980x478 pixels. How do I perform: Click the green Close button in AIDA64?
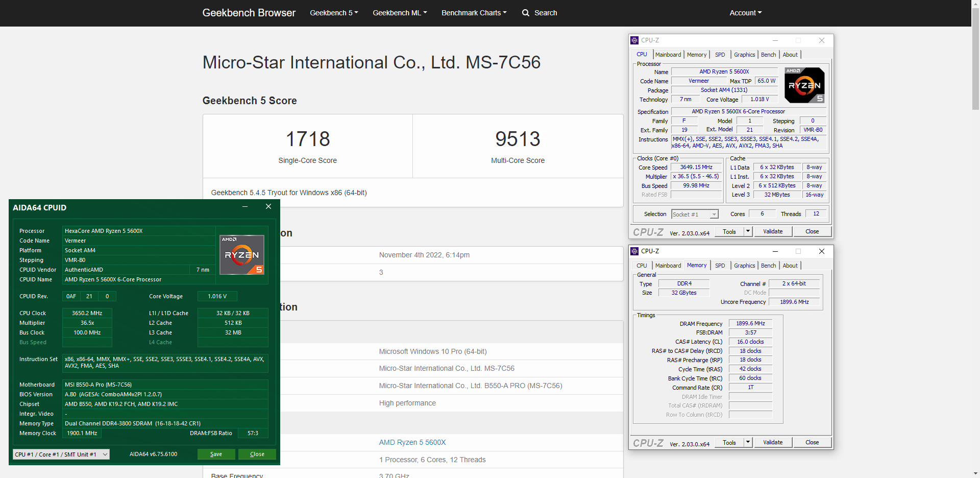coord(257,455)
